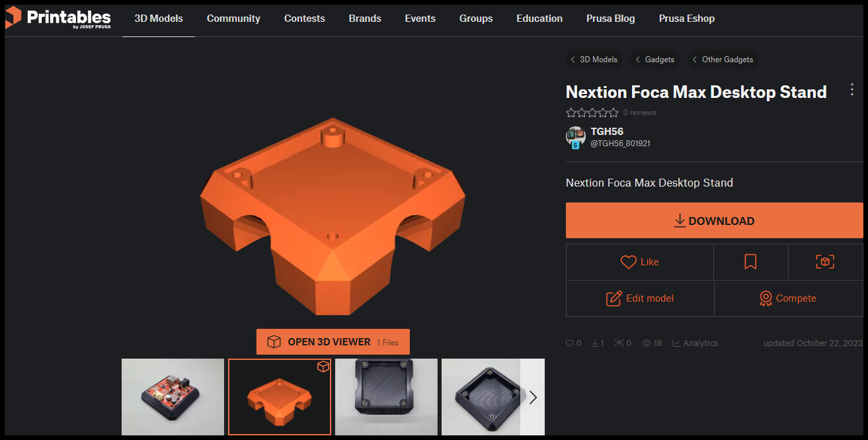
Task: Click the Analytics chart icon
Action: click(677, 343)
